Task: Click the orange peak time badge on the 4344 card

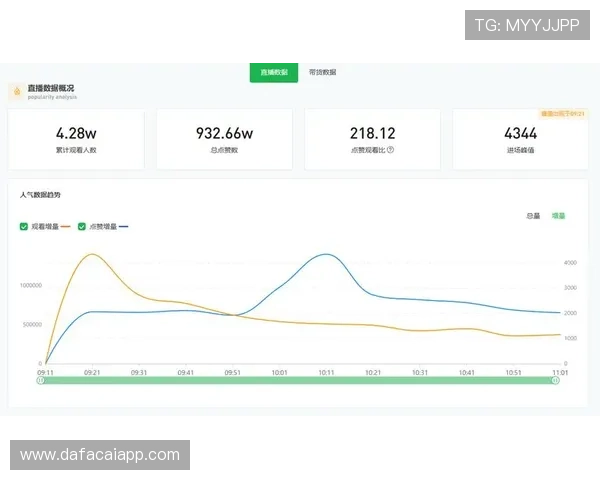Action: 562,114
